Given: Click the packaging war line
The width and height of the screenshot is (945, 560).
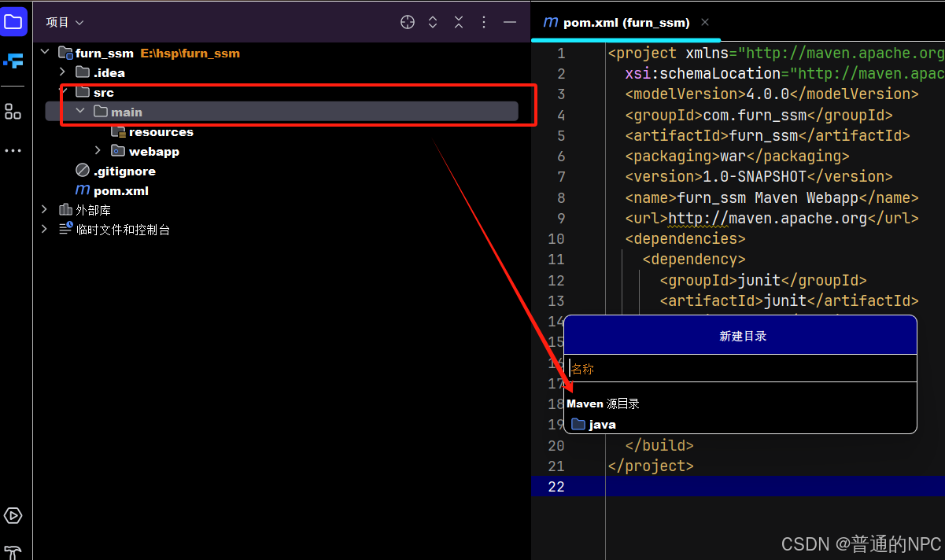Looking at the screenshot, I should pyautogui.click(x=737, y=156).
